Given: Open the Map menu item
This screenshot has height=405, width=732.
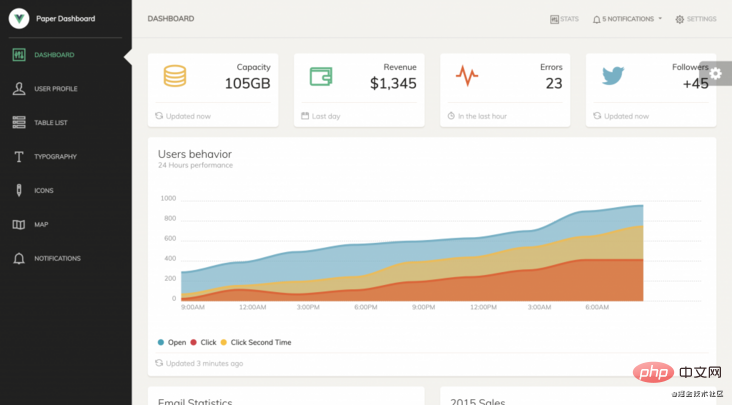Looking at the screenshot, I should click(41, 224).
